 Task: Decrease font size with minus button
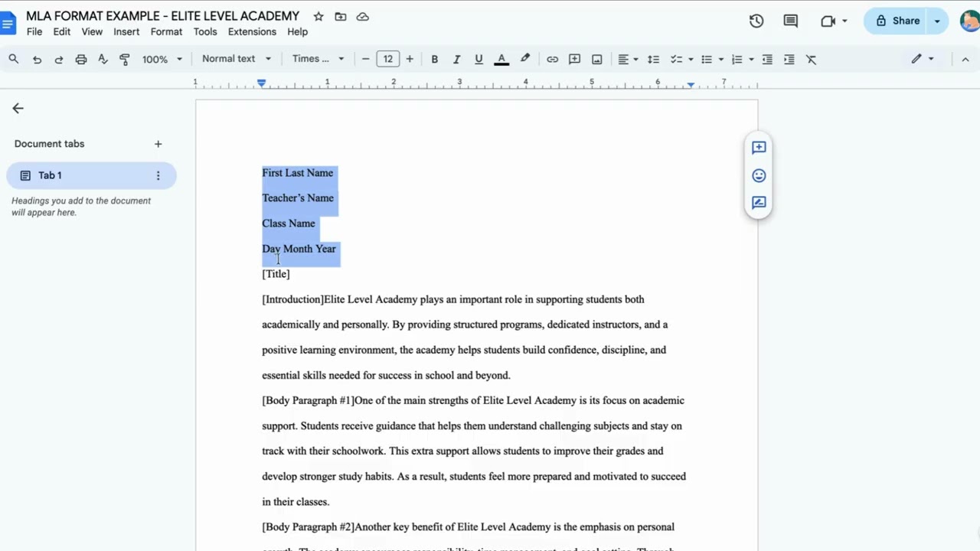click(x=365, y=59)
